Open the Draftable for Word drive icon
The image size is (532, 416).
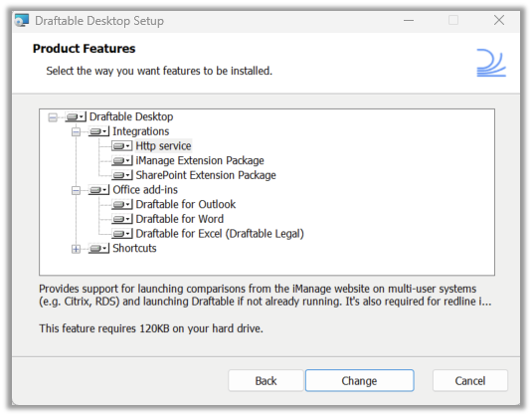[121, 219]
